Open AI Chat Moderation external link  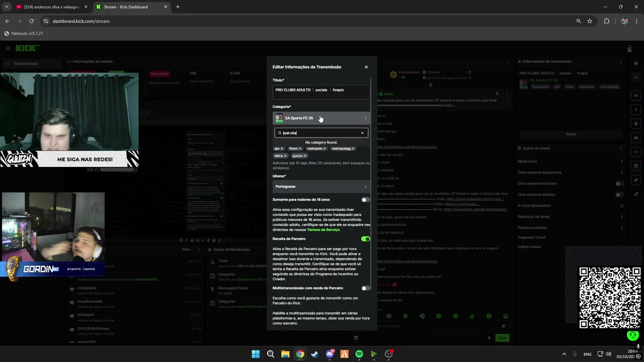click(622, 206)
